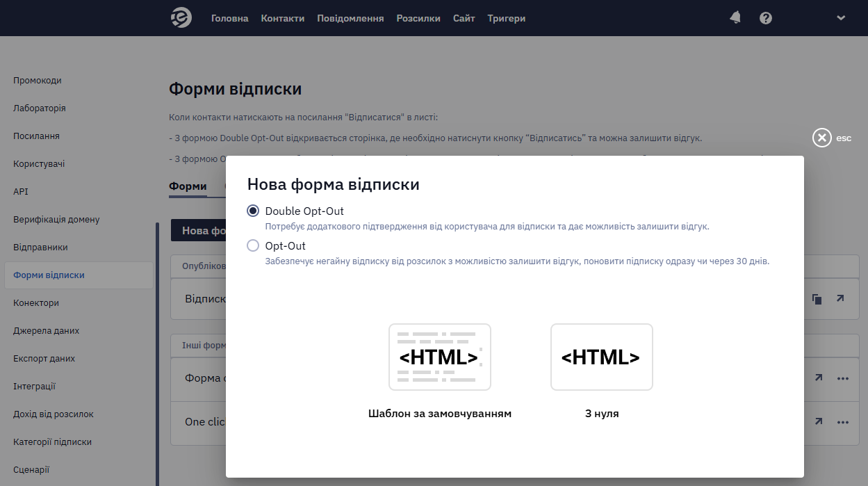Go to Конектори in sidebar
The height and width of the screenshot is (486, 868).
(36, 303)
